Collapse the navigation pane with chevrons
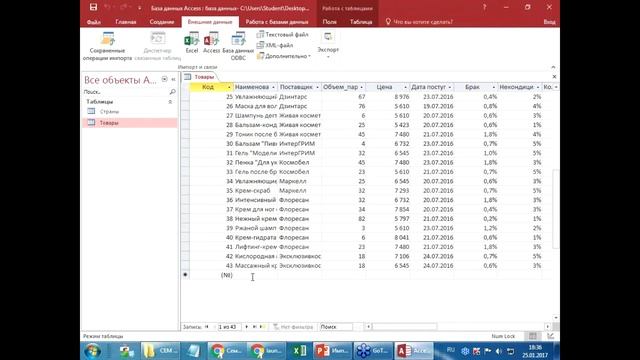Viewport: 640px width, 360px height. pyautogui.click(x=173, y=79)
